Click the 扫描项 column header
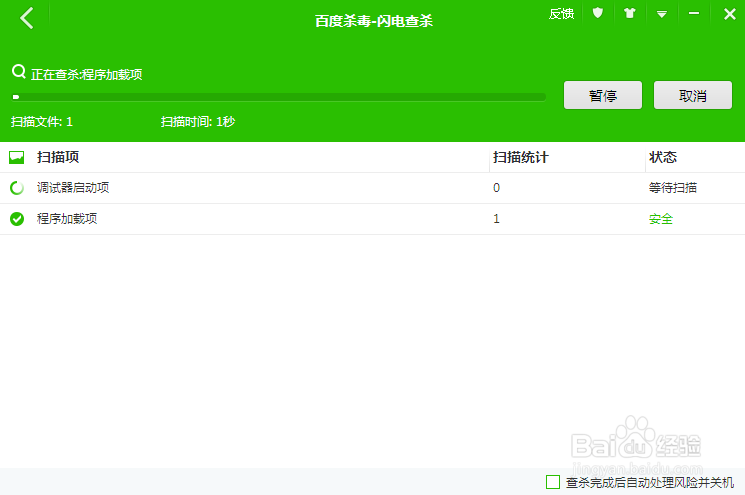 (x=58, y=157)
